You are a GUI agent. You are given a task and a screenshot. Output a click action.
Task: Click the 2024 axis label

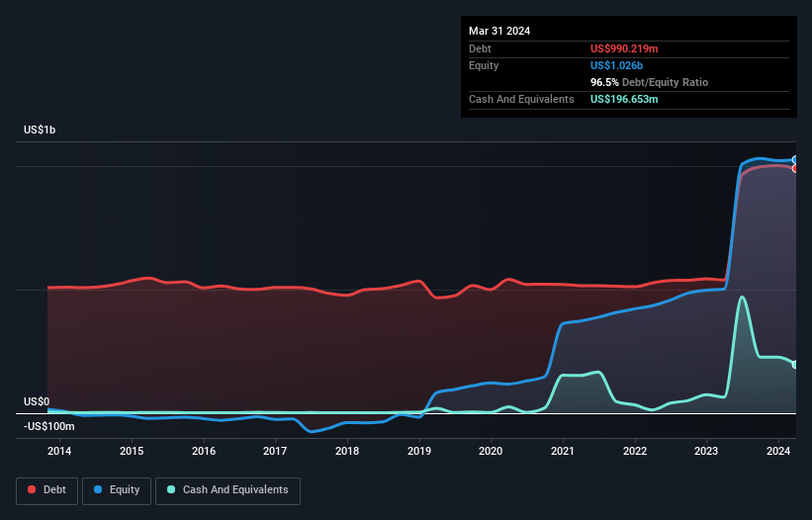778,451
